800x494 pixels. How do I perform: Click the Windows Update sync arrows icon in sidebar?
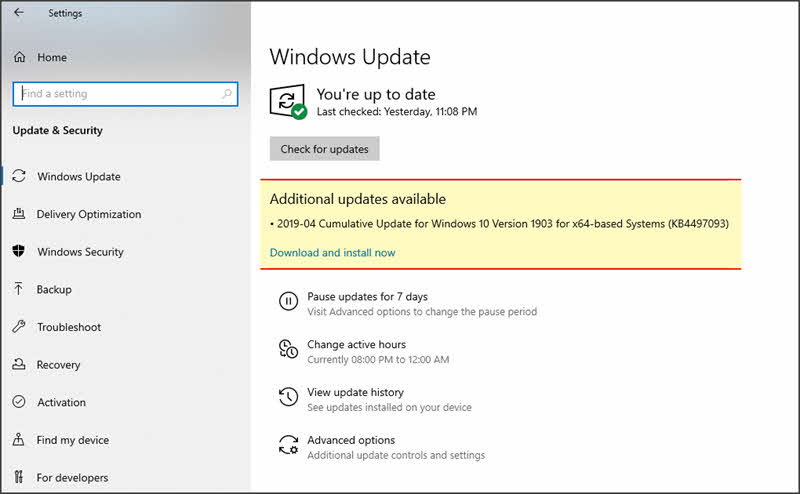pyautogui.click(x=19, y=176)
